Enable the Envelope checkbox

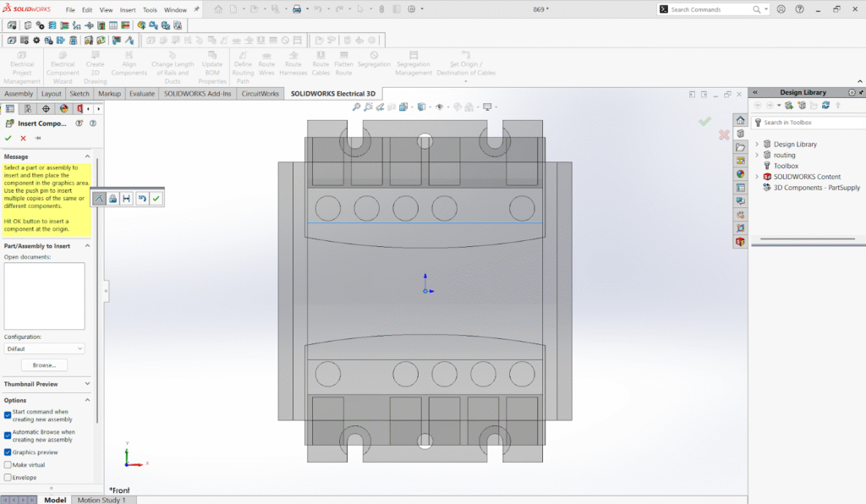(8, 478)
